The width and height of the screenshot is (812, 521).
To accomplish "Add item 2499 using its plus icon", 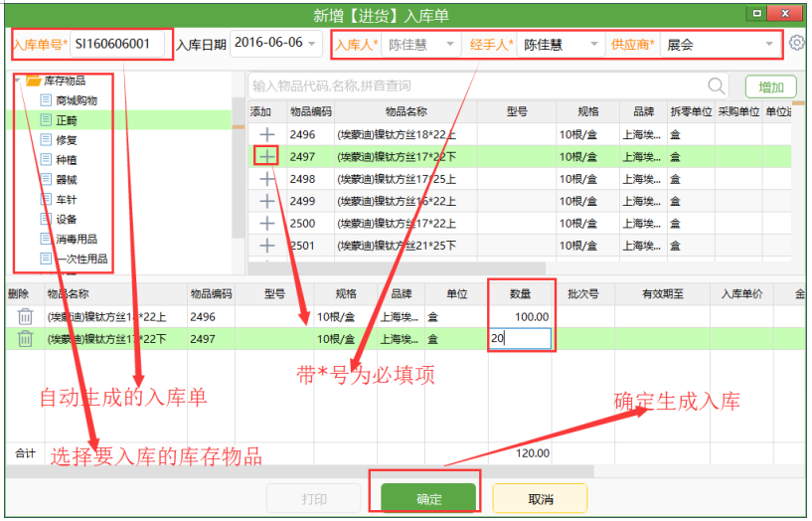I will pos(266,201).
